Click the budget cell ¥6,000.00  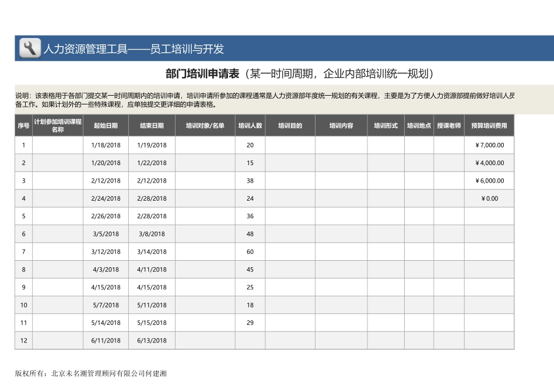click(x=489, y=181)
